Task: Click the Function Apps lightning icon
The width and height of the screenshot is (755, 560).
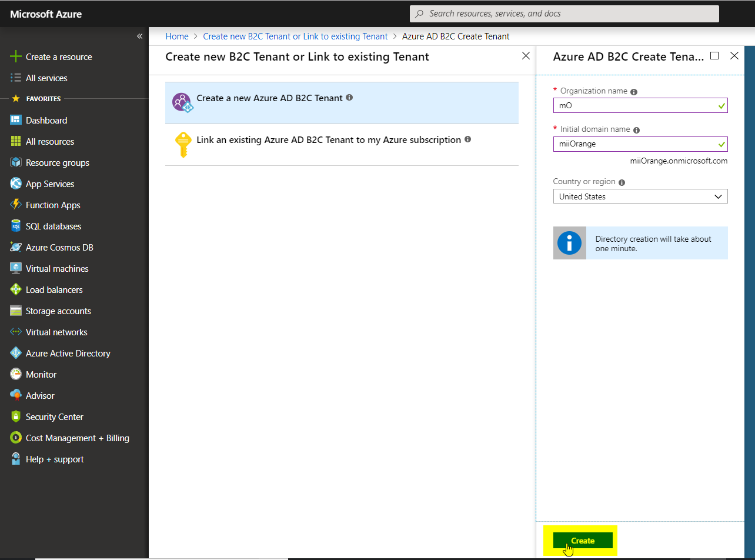Action: pos(16,205)
